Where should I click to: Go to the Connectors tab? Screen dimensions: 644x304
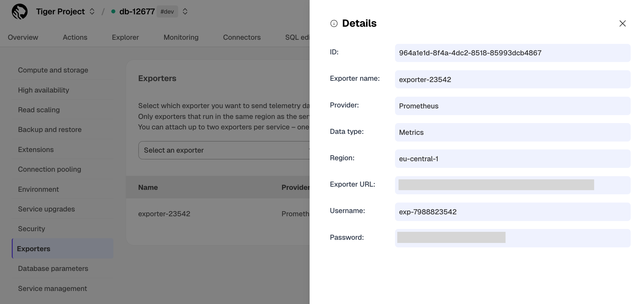point(242,37)
